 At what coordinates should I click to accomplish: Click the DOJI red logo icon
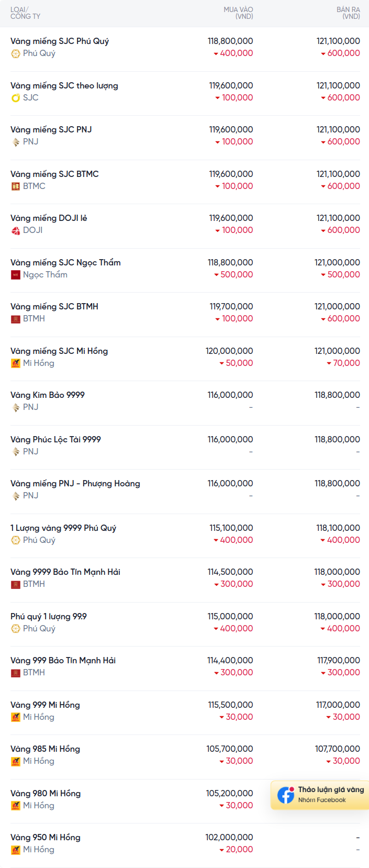(16, 230)
